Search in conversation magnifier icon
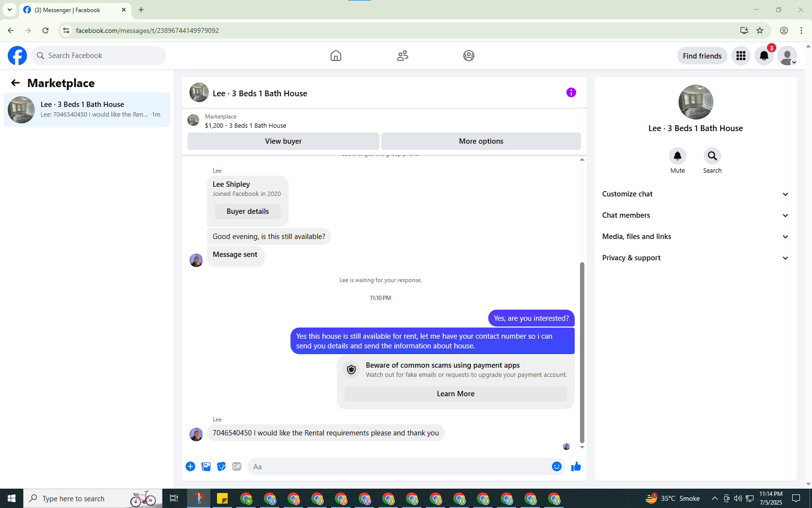This screenshot has height=508, width=812. pyautogui.click(x=712, y=156)
